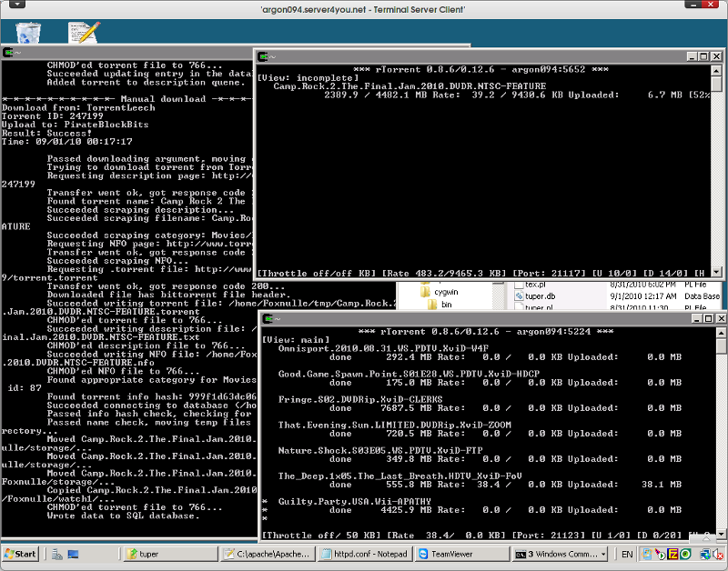Close the argon094:5652 rTorrent window

point(716,56)
